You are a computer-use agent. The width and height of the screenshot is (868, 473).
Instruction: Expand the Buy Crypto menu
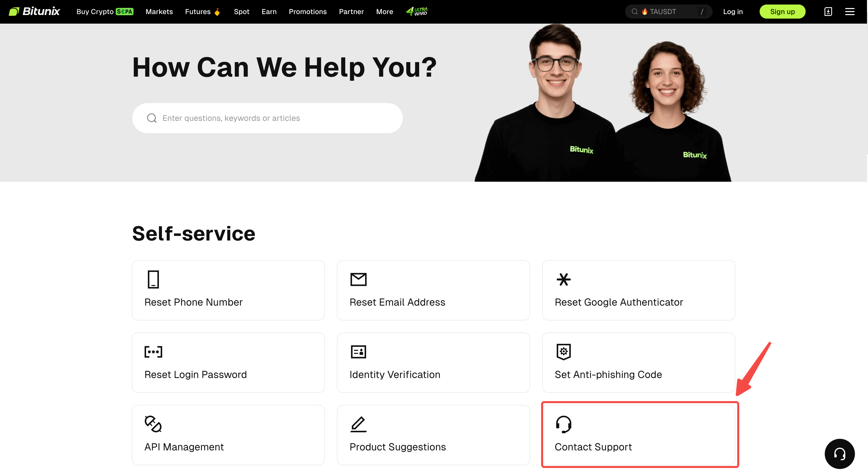coord(105,12)
